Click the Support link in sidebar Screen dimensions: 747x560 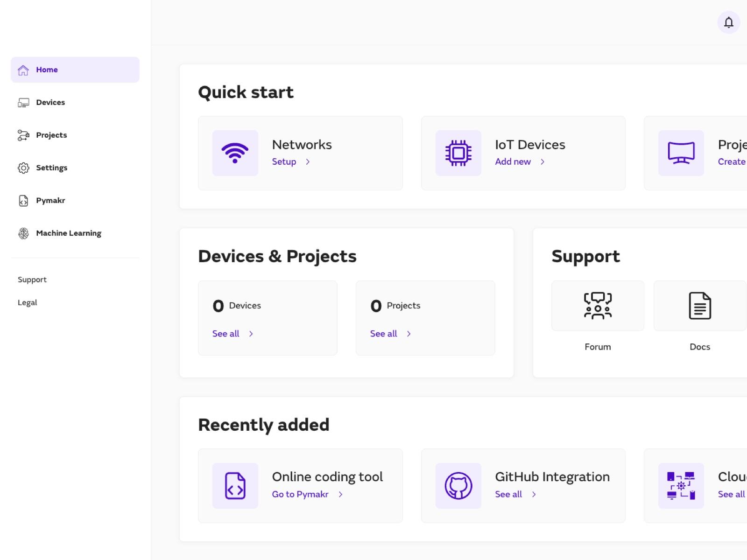click(32, 280)
